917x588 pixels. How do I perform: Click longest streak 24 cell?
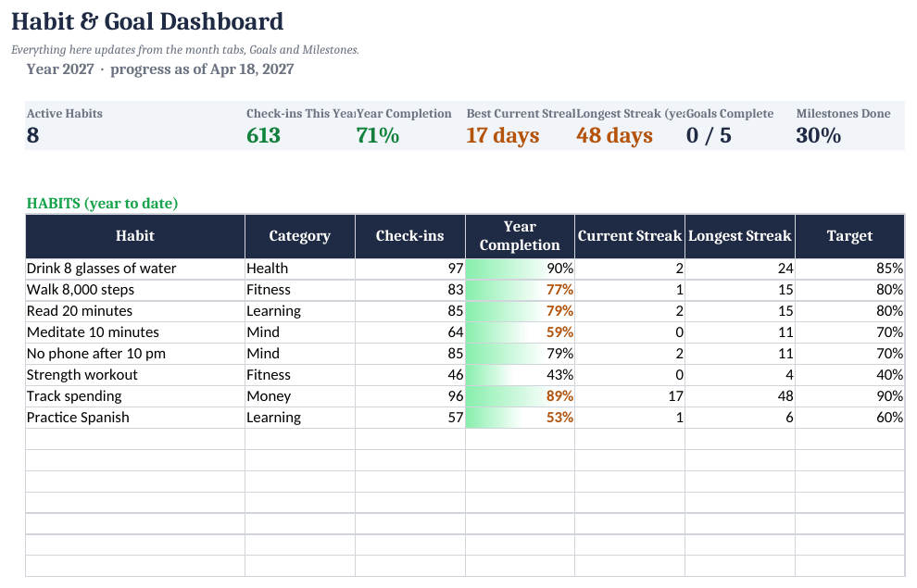pyautogui.click(x=740, y=269)
